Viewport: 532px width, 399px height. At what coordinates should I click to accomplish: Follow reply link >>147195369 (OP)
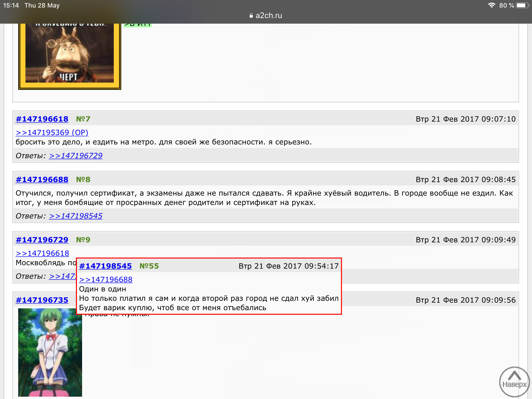click(52, 132)
